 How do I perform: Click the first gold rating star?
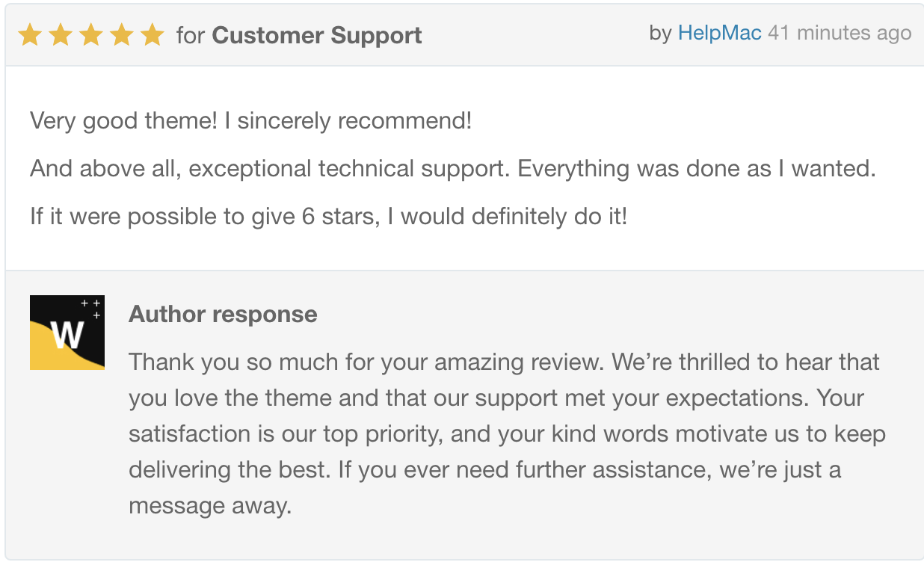30,34
